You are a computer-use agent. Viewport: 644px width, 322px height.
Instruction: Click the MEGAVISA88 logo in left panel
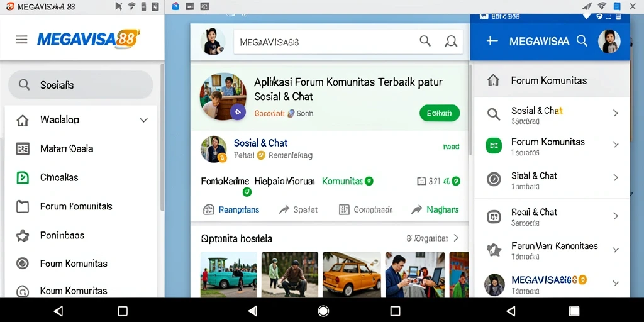pos(88,40)
